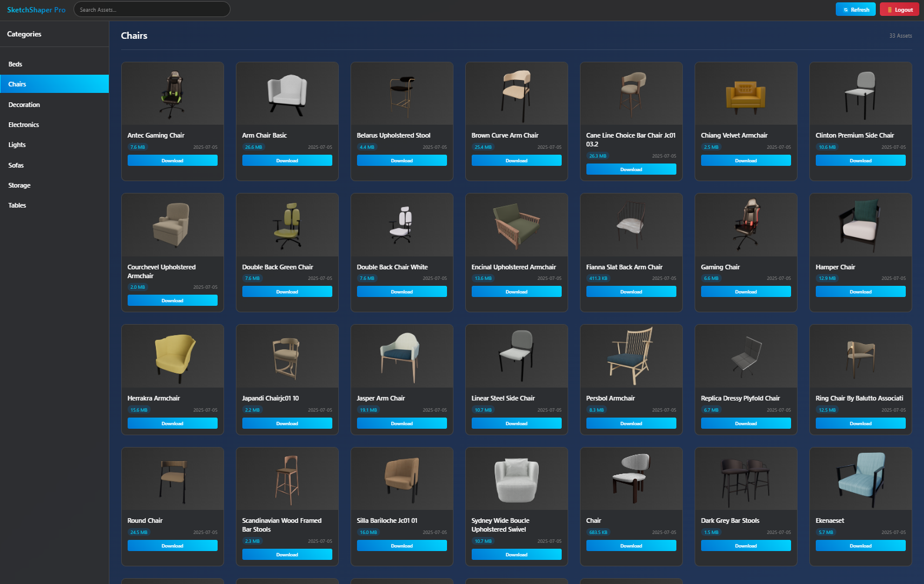Download the Persbol Armchair
The height and width of the screenshot is (584, 924).
[631, 423]
